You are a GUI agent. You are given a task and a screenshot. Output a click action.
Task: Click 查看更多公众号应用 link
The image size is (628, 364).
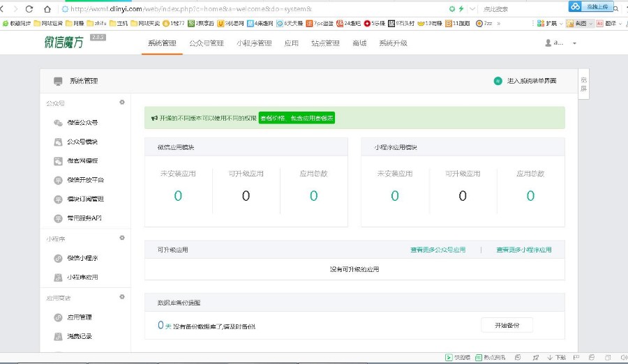(x=438, y=250)
